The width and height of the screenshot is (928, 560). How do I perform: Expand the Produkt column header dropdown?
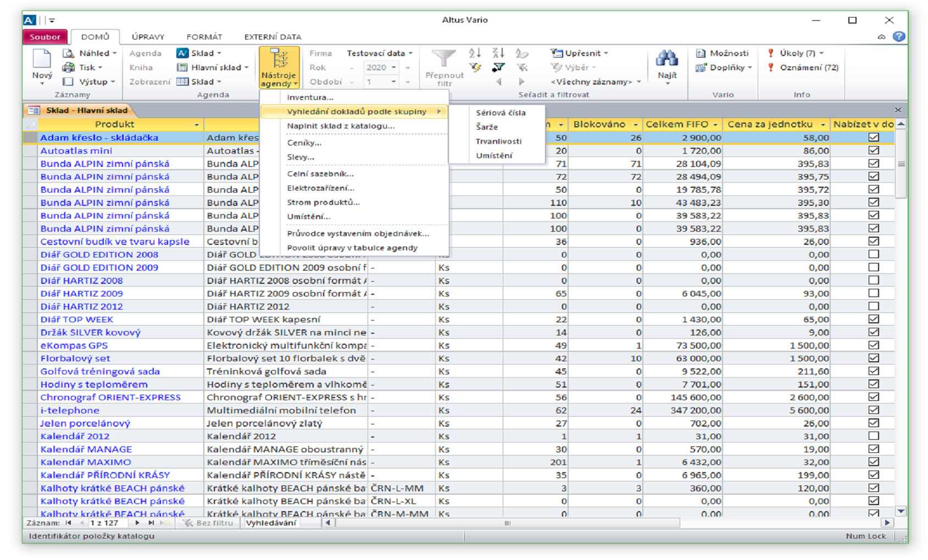197,125
